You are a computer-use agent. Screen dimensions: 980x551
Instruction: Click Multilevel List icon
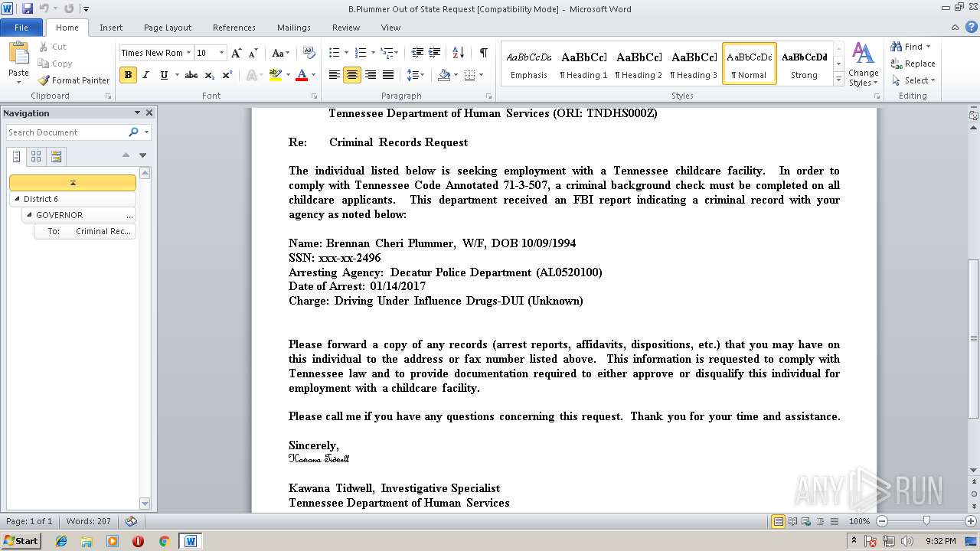[387, 53]
